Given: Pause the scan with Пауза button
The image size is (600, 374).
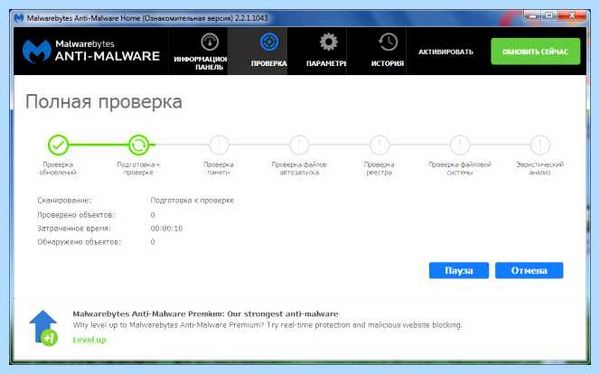Looking at the screenshot, I should coord(459,271).
